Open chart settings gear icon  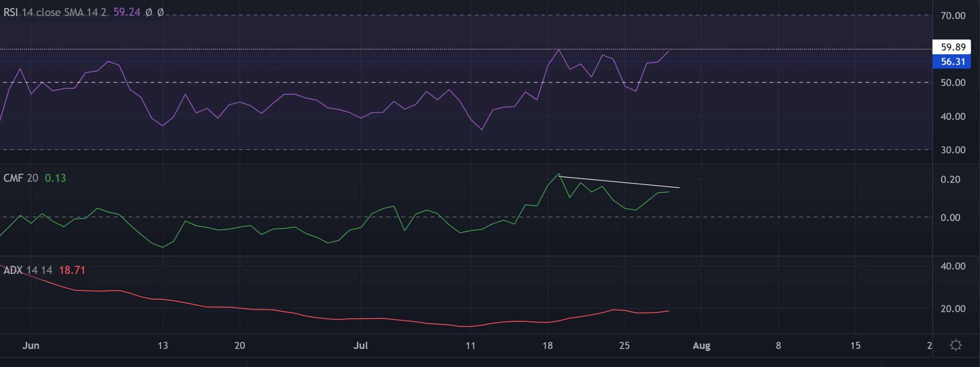pyautogui.click(x=955, y=346)
